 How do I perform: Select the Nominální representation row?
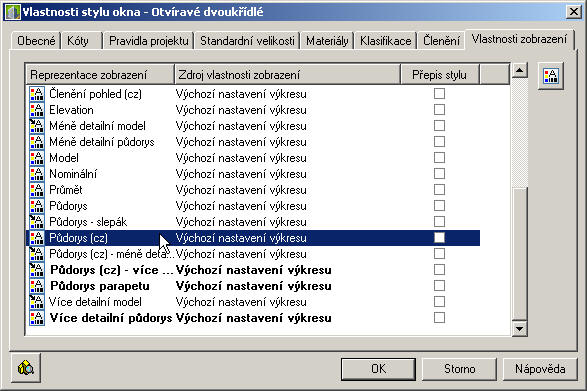(253, 174)
